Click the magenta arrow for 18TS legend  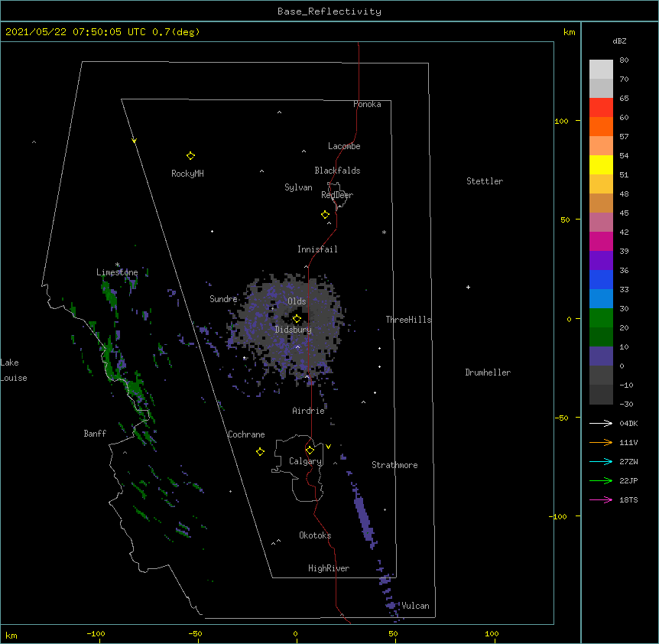click(x=601, y=499)
